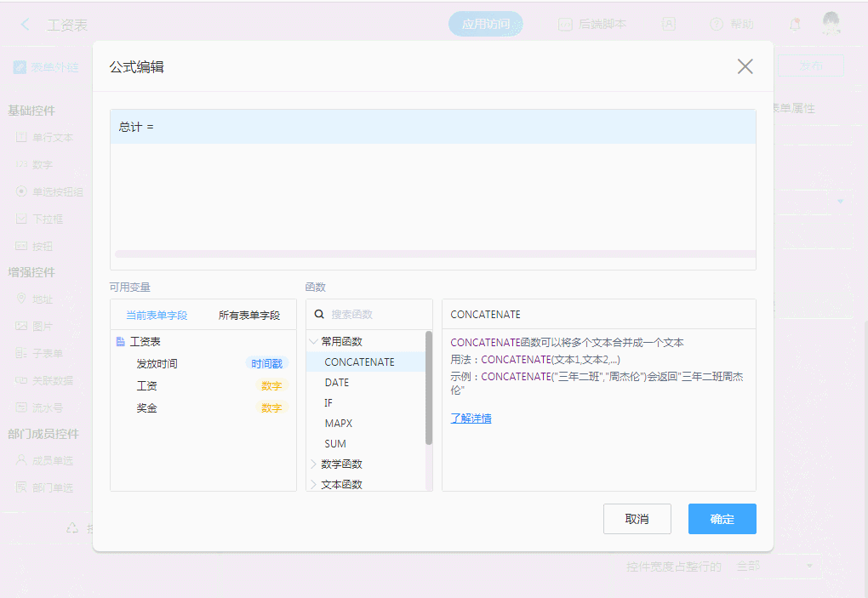This screenshot has height=598, width=868.
Task: Expand the 文本函数 category
Action: (313, 485)
